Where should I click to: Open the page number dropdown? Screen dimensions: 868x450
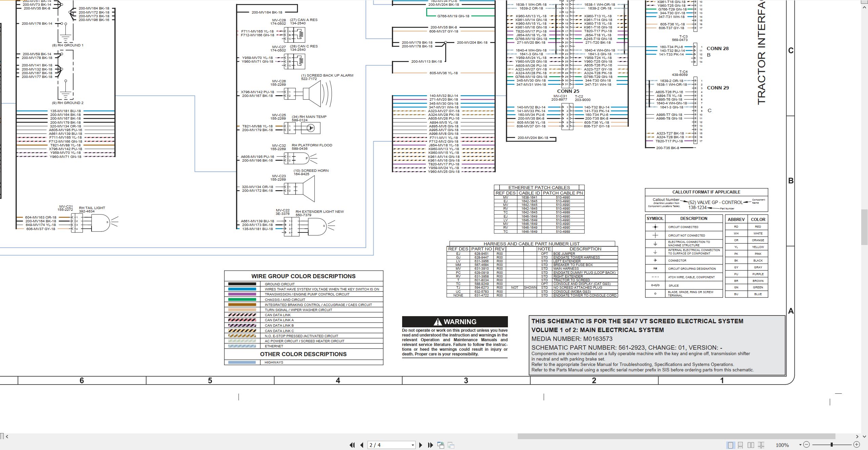(413, 445)
